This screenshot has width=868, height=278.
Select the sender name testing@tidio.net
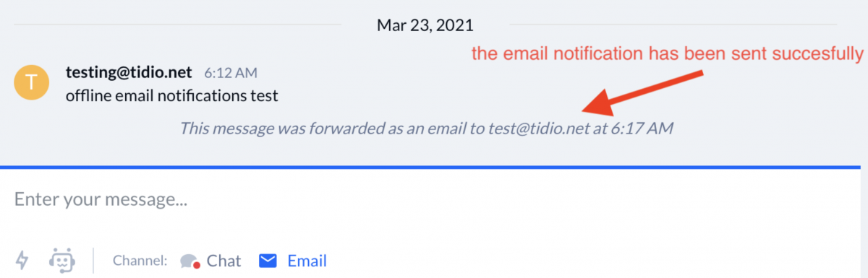(129, 72)
